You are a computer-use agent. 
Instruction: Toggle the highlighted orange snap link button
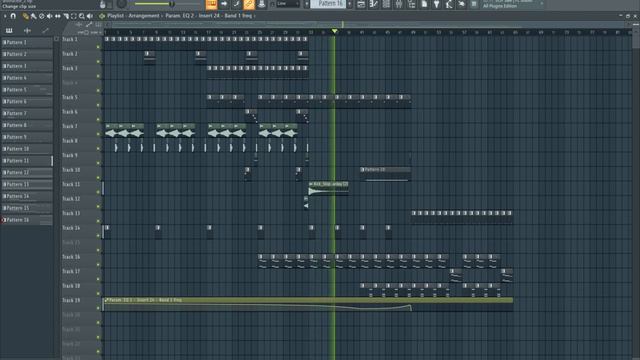(249, 4)
